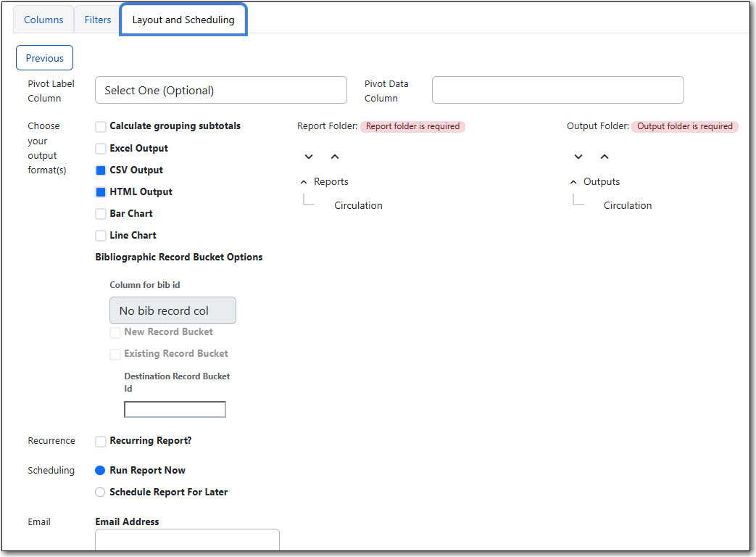Open the Pivot Label Column dropdown

[220, 90]
